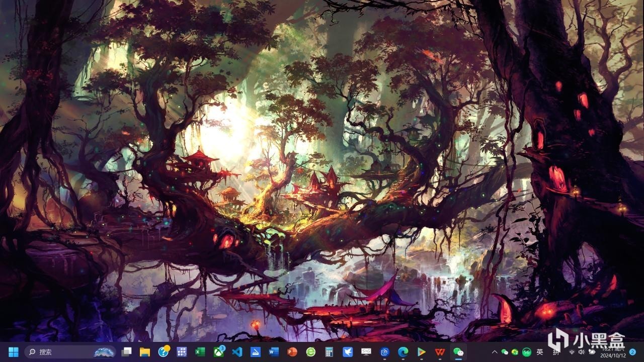Open the calendar grid app icon
The height and width of the screenshot is (362, 644).
click(x=182, y=352)
